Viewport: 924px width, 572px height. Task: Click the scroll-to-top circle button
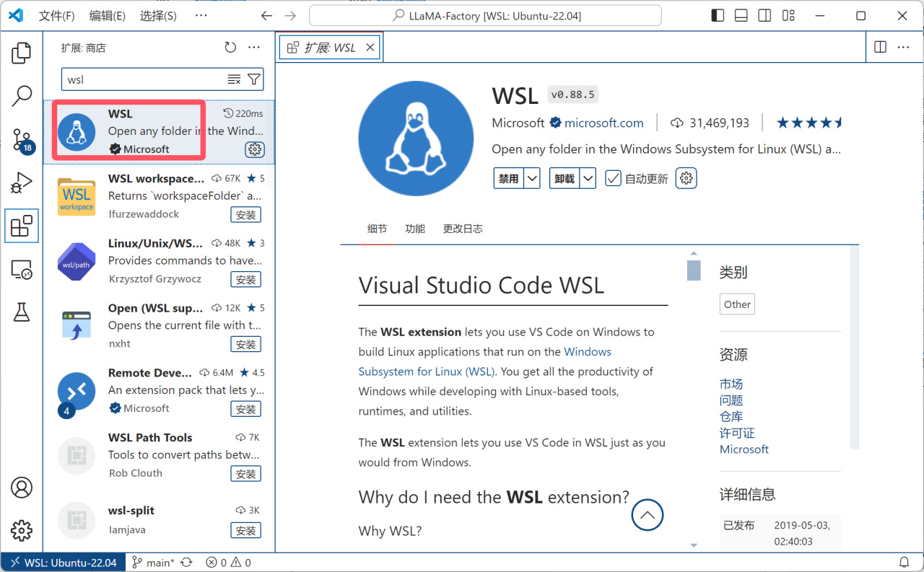648,515
